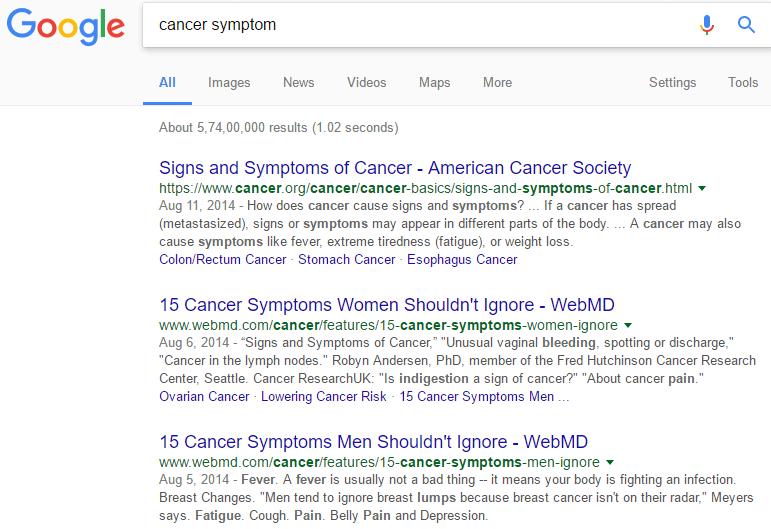Screen dimensions: 771x529
Task: Visit the Stomach Cancer sitelink
Action: tap(346, 260)
